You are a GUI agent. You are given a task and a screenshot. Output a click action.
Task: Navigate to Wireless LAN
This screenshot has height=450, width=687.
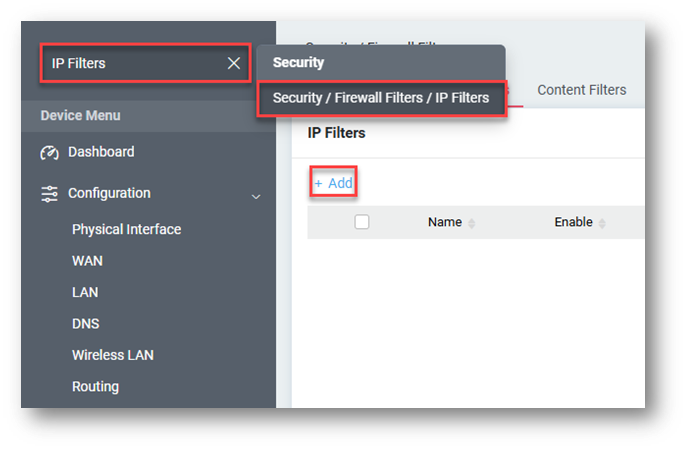[112, 355]
